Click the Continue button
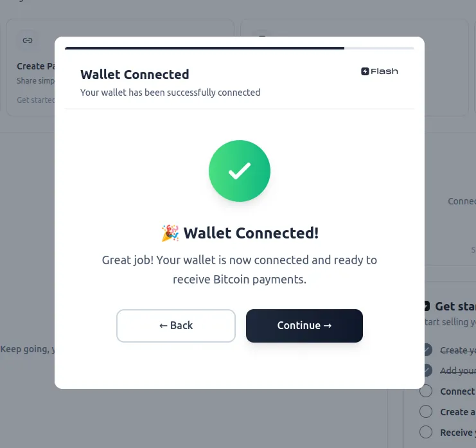Image resolution: width=476 pixels, height=448 pixels. pyautogui.click(x=304, y=325)
